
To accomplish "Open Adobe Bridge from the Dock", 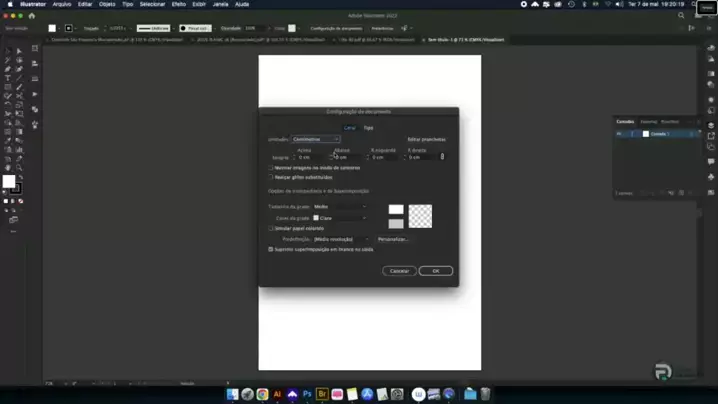I will pyautogui.click(x=322, y=395).
